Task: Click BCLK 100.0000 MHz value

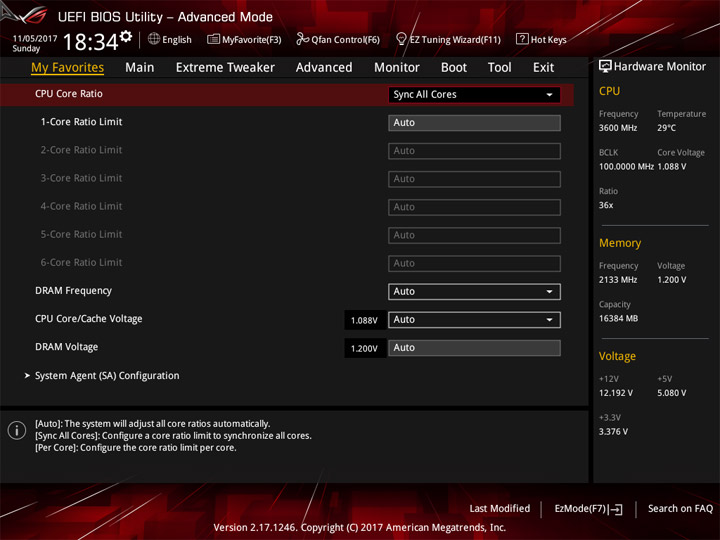Action: coord(626,166)
